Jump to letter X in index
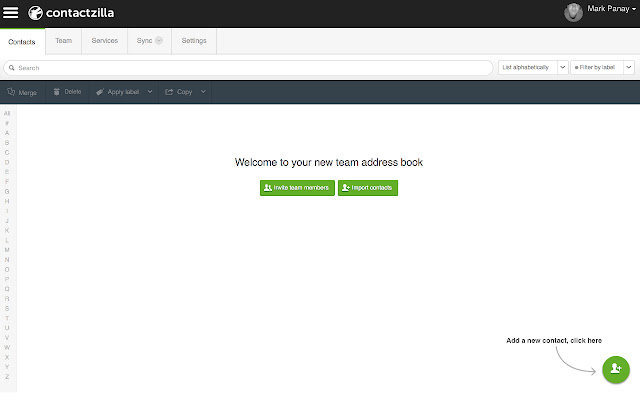This screenshot has height=400, width=640. point(7,357)
